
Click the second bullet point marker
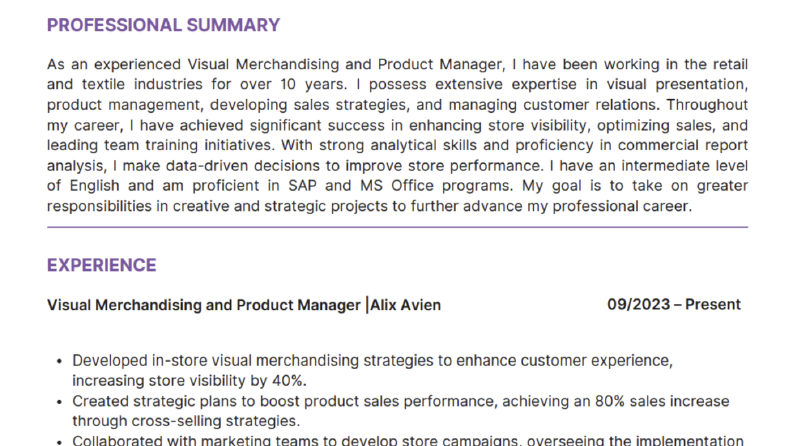coord(59,403)
